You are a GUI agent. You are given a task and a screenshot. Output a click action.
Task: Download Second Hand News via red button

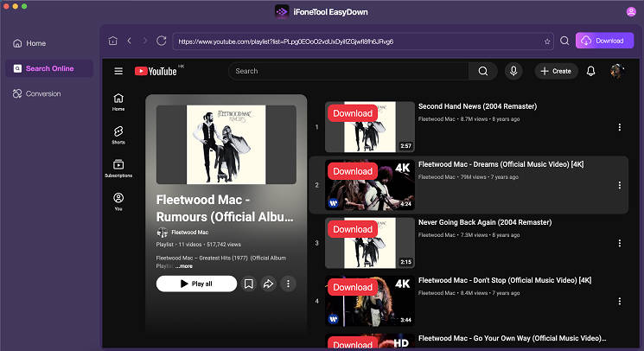point(353,113)
